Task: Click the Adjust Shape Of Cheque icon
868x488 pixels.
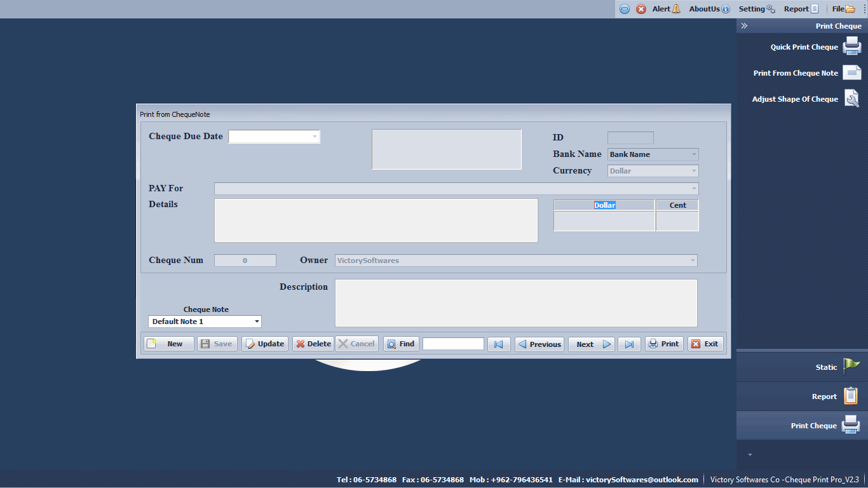Action: (x=851, y=98)
